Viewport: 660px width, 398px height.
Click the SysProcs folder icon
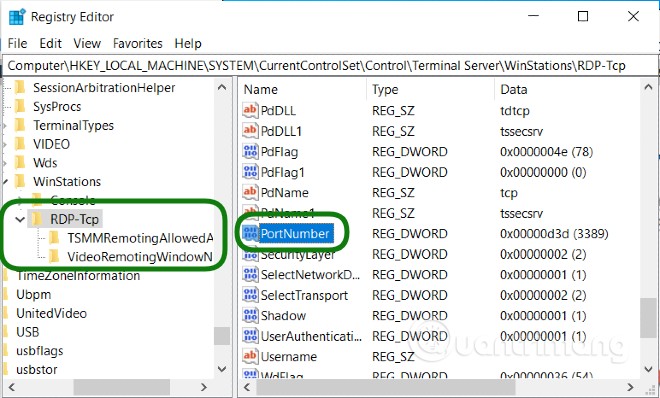click(20, 106)
